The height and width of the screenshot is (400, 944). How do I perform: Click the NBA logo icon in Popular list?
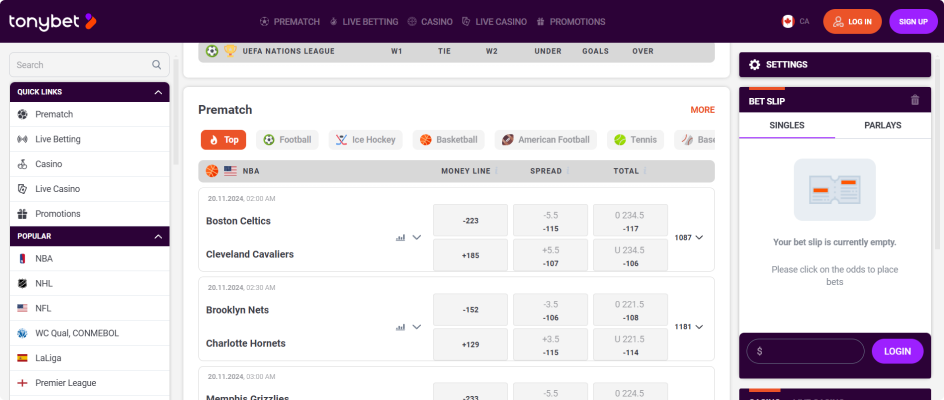click(x=22, y=258)
